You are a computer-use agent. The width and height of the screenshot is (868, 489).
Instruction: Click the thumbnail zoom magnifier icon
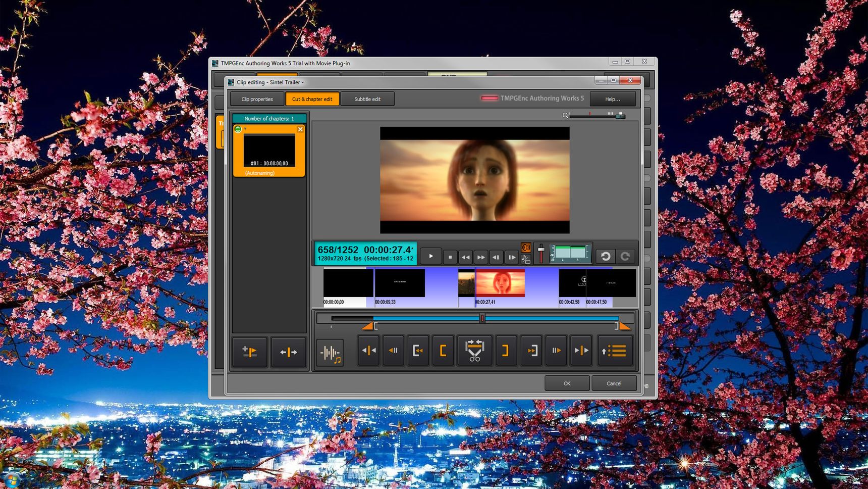(565, 116)
